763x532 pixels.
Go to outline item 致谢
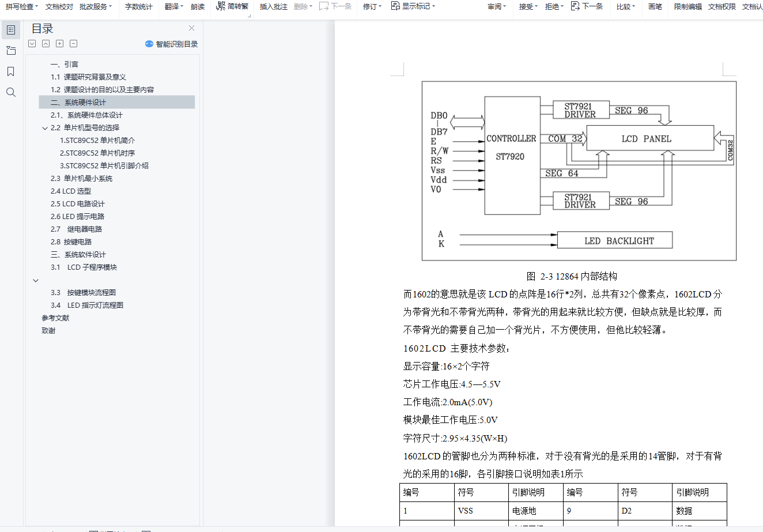point(48,331)
